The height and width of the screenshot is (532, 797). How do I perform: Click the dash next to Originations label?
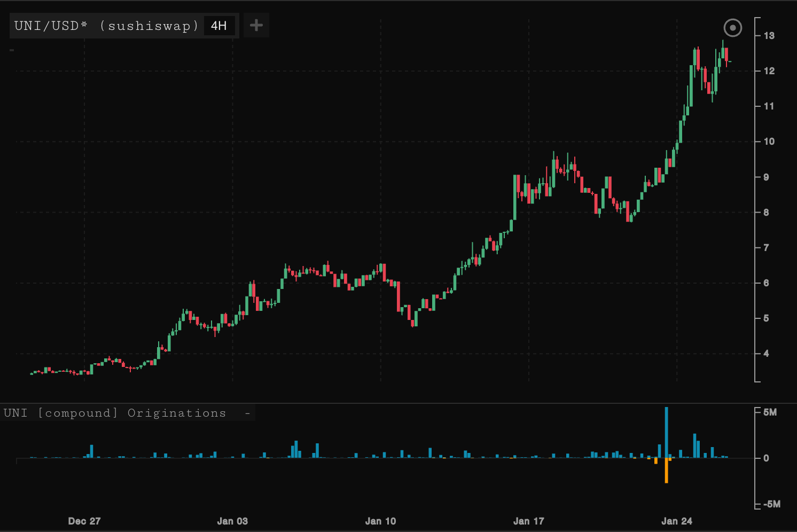[x=247, y=413]
